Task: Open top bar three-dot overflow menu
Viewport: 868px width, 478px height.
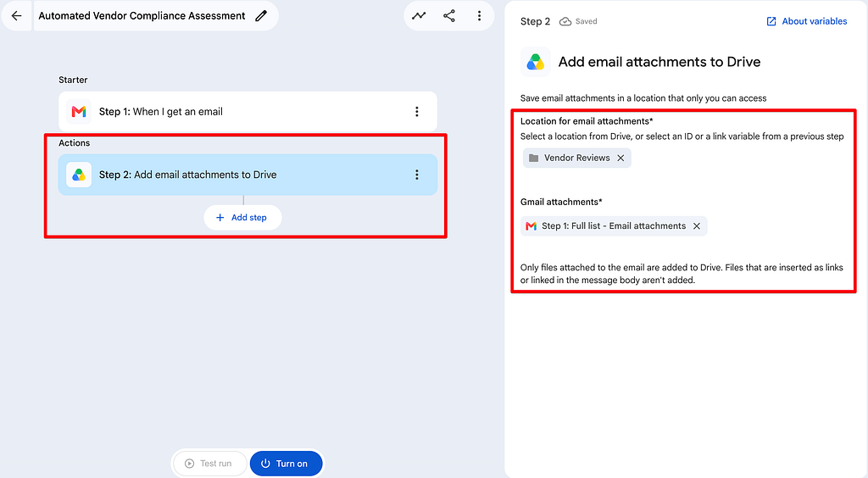Action: (480, 15)
